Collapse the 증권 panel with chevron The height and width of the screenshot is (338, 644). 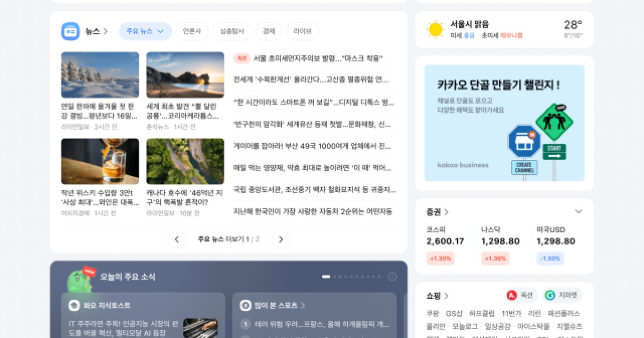(x=578, y=211)
